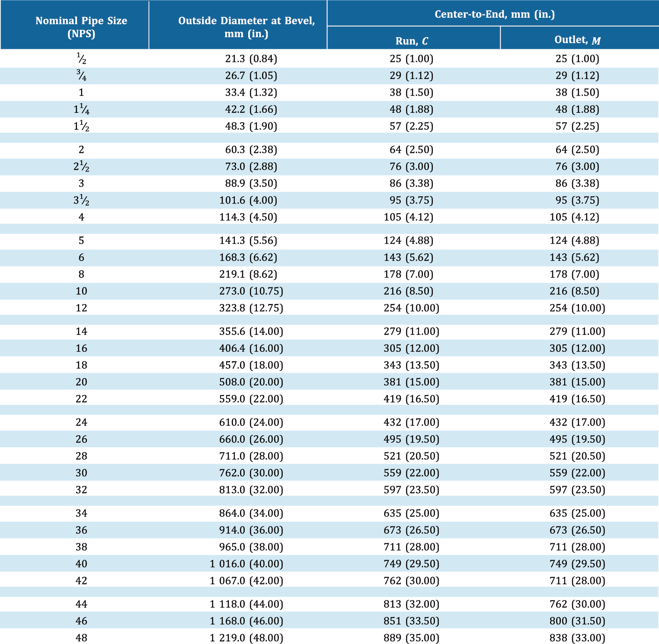Select the '73.0 (2.88)' outside diameter cell
659x644 pixels.
pyautogui.click(x=251, y=166)
